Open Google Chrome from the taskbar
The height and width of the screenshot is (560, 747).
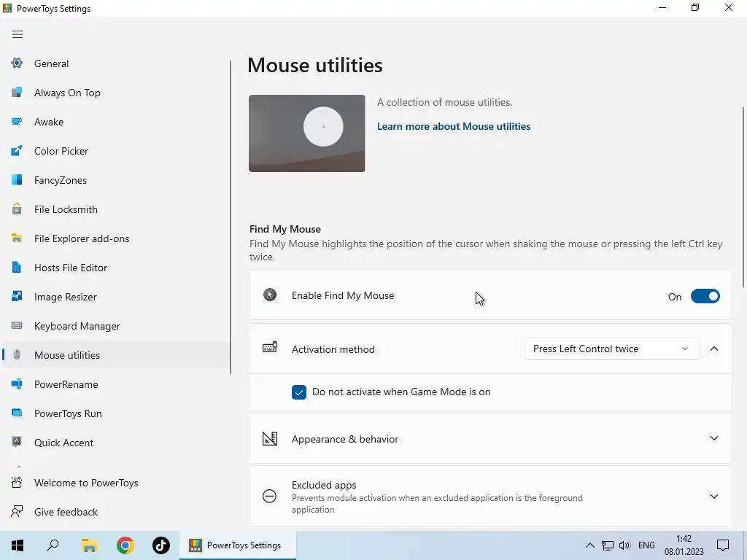click(x=125, y=545)
